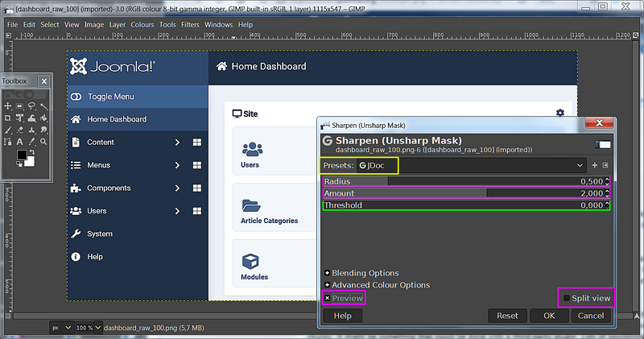Click chevron next to Components
The height and width of the screenshot is (339, 644).
pos(177,188)
